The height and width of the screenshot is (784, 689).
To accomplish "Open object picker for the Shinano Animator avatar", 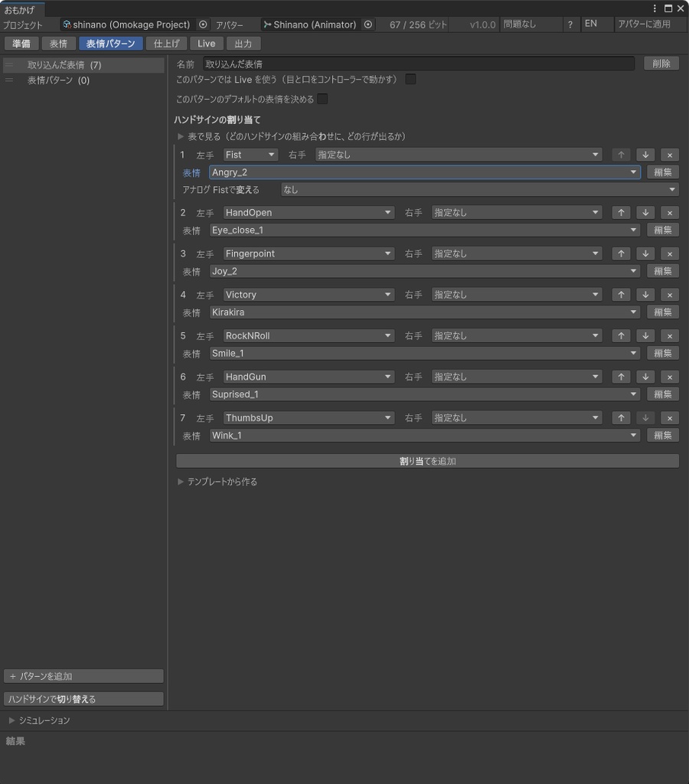I will tap(368, 24).
